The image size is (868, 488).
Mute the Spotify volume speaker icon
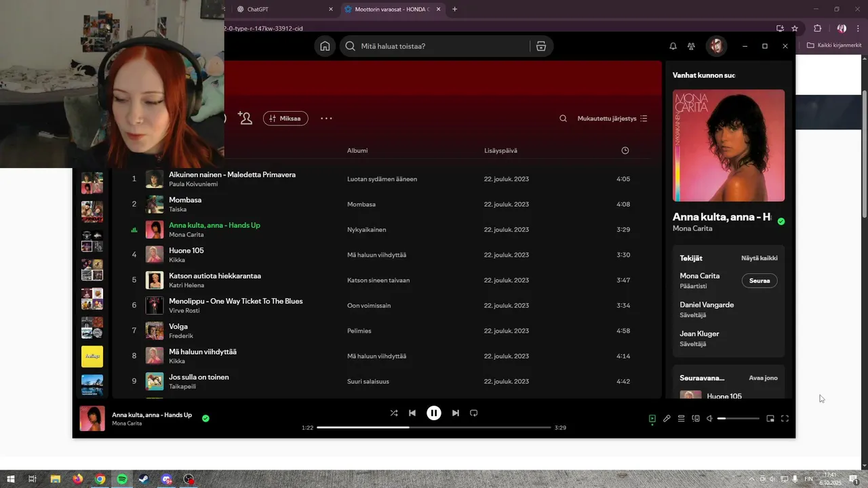pos(709,419)
